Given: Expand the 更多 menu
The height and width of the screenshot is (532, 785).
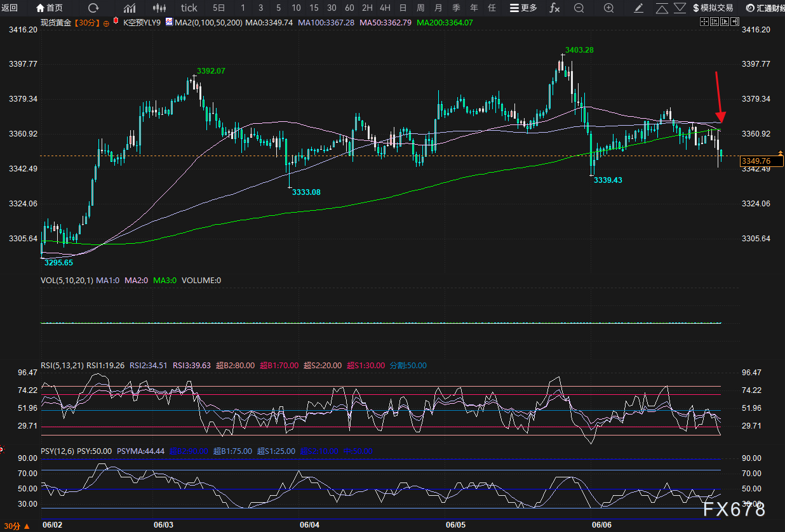Looking at the screenshot, I should [523, 8].
